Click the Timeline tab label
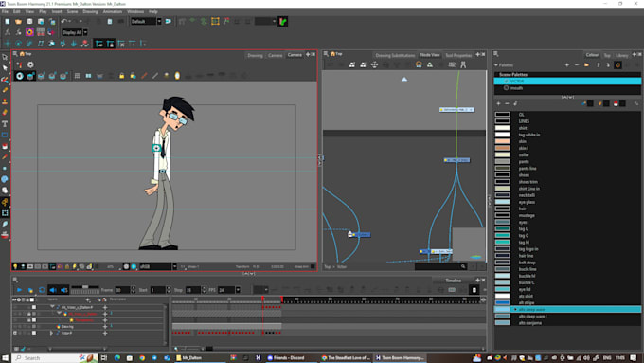644x363 pixels. [453, 281]
